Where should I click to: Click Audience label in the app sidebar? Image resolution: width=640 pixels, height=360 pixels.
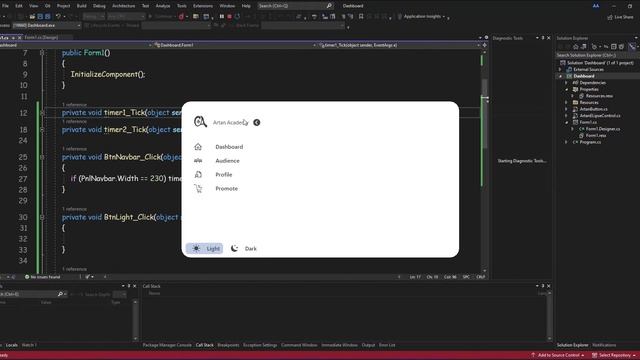click(227, 160)
